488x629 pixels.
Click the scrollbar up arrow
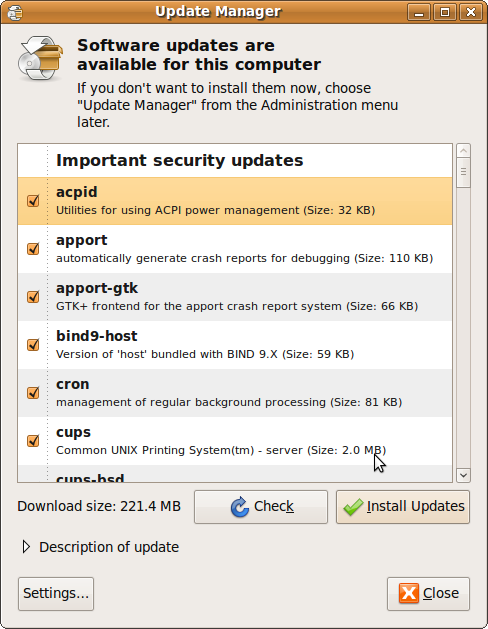464,151
